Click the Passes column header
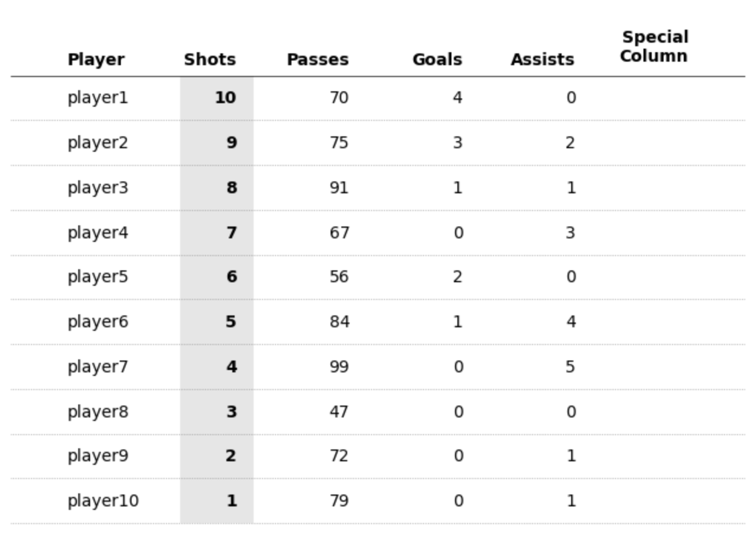 pyautogui.click(x=318, y=60)
